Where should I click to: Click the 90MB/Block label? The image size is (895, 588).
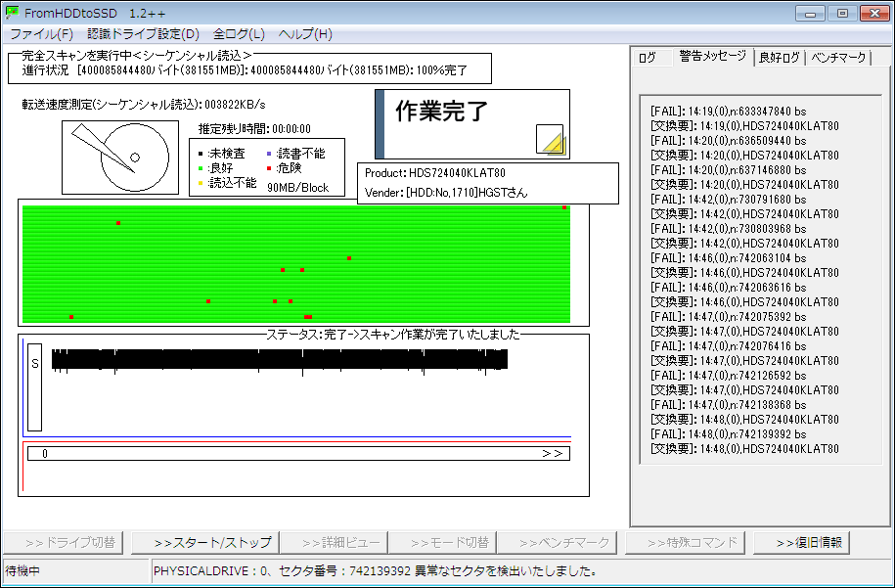tap(298, 188)
